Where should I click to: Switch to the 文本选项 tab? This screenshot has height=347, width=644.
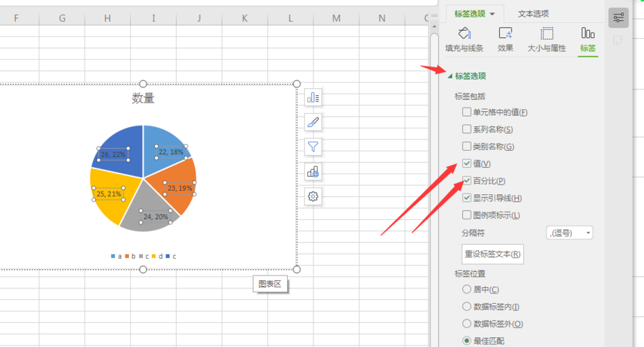[533, 13]
